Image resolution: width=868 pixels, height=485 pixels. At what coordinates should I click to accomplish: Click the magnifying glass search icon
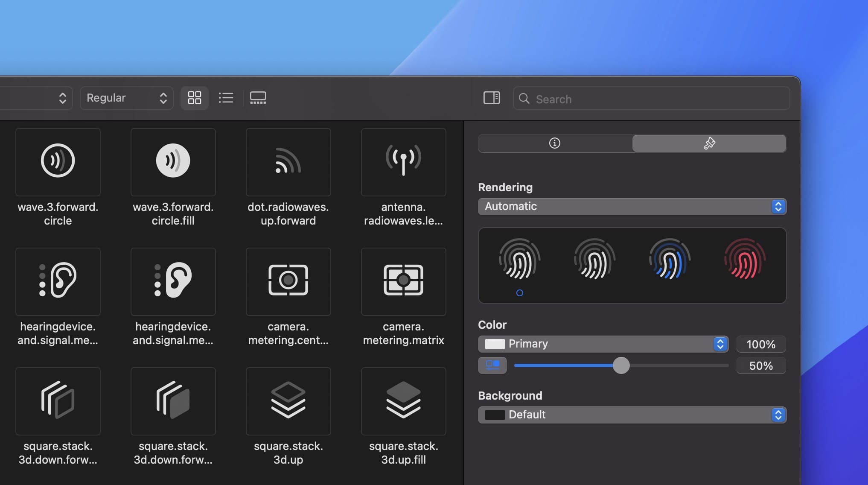(x=524, y=99)
